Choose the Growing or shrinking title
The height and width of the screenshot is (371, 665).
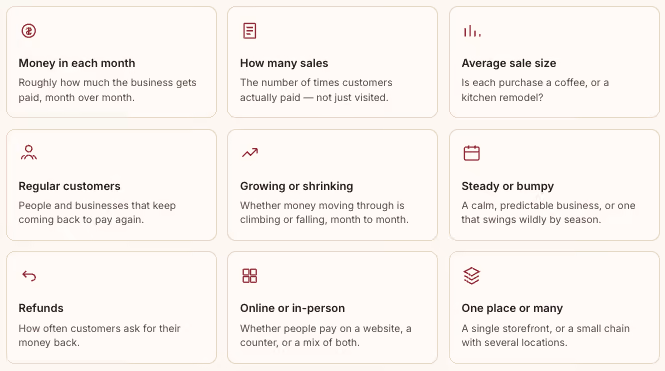point(296,186)
